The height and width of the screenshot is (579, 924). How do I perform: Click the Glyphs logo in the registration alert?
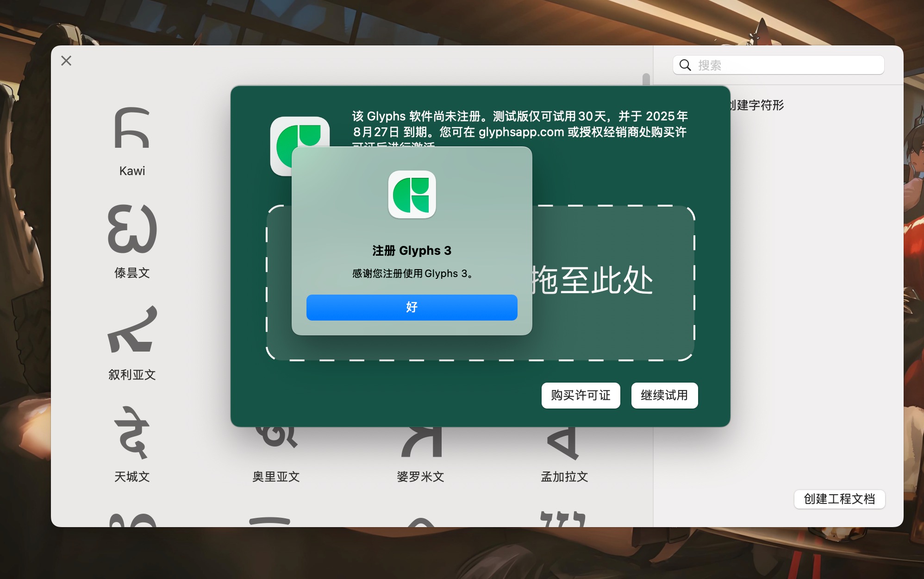412,195
